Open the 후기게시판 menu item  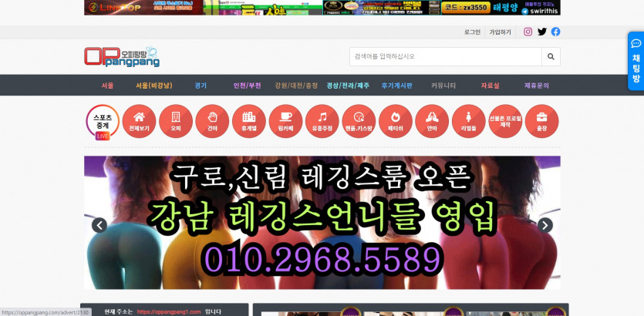[396, 86]
